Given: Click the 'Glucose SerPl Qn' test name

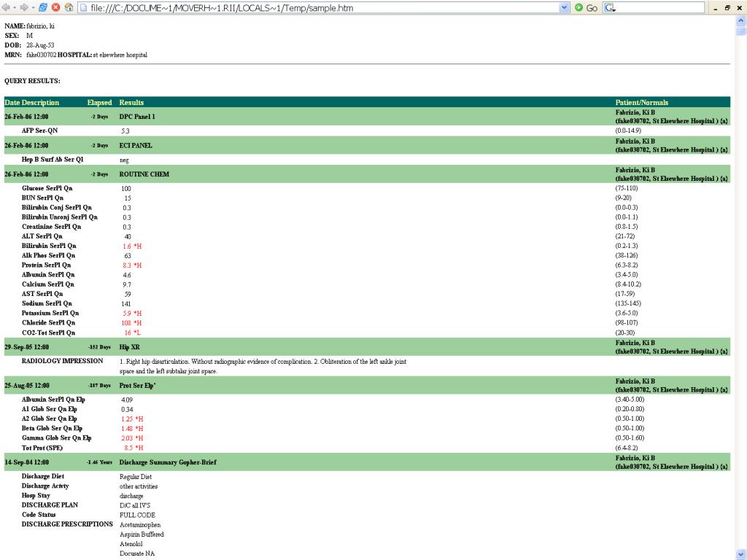Looking at the screenshot, I should (47, 188).
